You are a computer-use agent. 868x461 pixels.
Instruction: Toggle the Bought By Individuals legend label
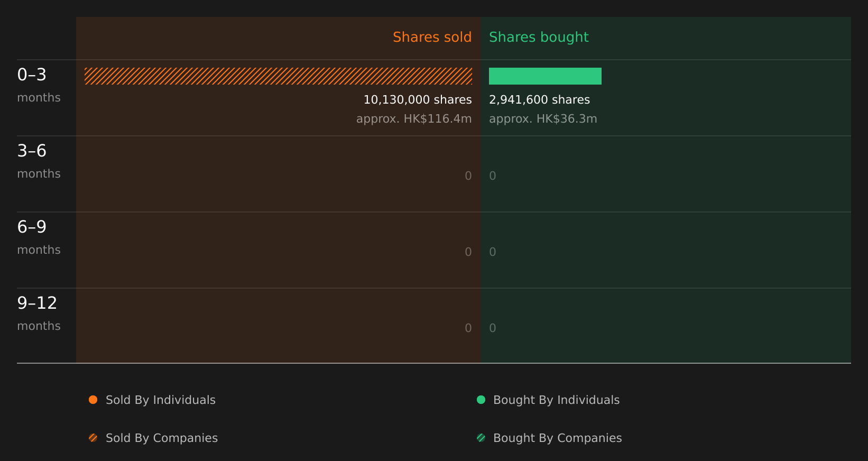coord(556,400)
